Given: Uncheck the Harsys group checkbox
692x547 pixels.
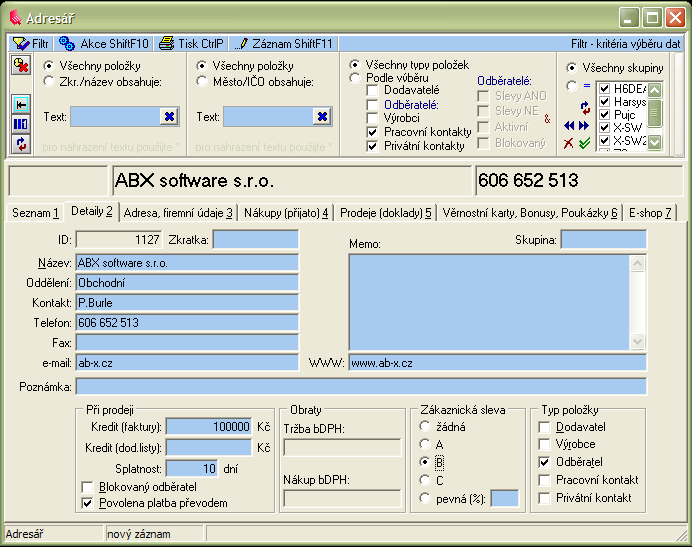Looking at the screenshot, I should [x=605, y=102].
